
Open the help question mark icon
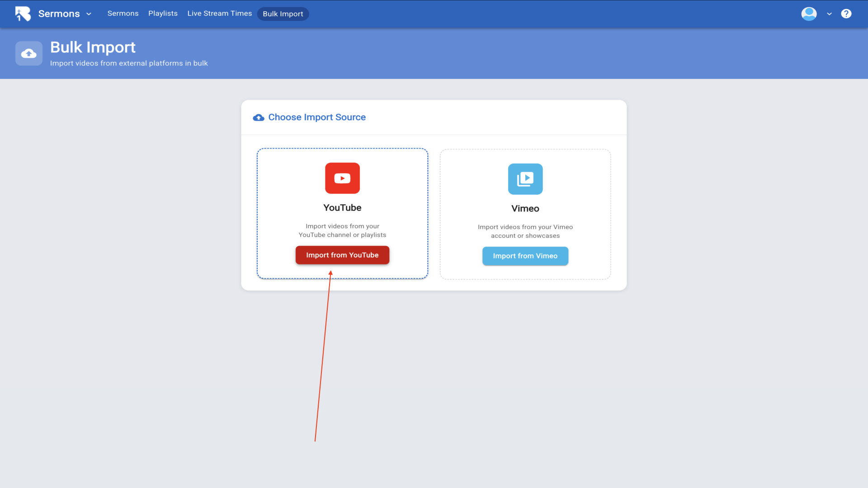(846, 14)
